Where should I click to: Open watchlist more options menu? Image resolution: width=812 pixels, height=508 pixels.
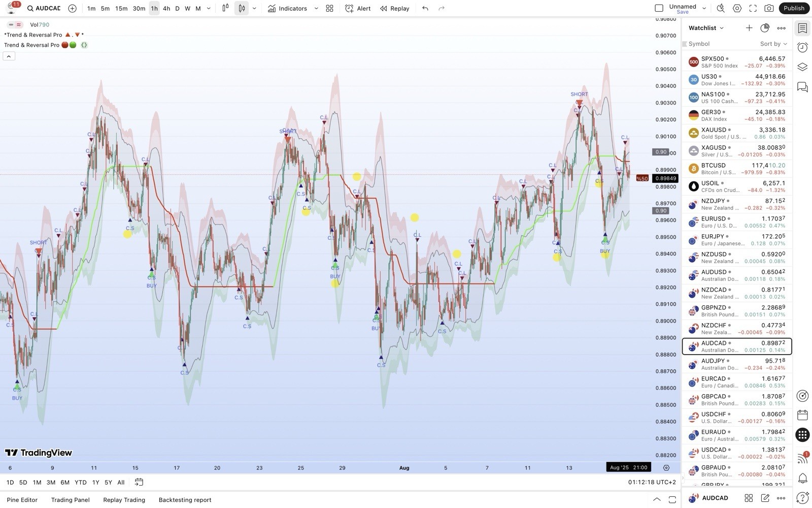pos(781,28)
